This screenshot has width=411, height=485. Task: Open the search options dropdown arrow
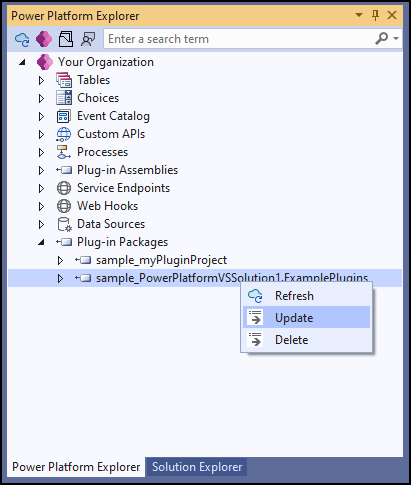(x=396, y=39)
